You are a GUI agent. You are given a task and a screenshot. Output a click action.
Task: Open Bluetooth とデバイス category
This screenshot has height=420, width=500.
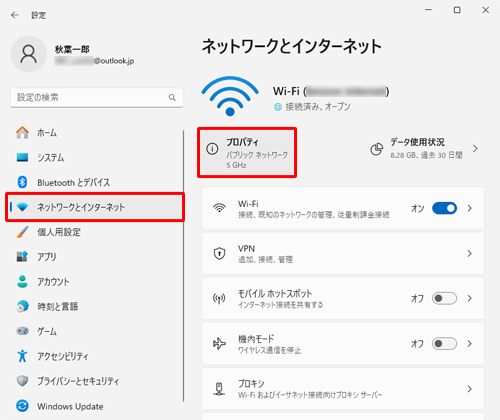(x=95, y=182)
